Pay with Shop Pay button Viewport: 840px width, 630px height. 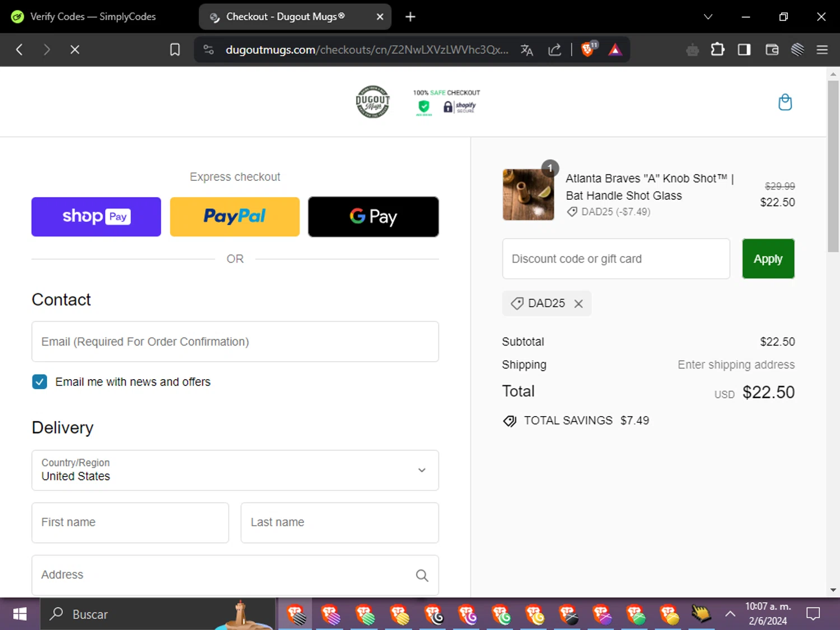pyautogui.click(x=96, y=217)
